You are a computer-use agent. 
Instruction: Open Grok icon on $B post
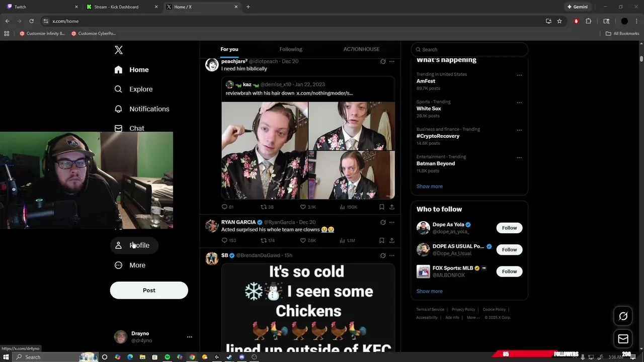coord(383,255)
